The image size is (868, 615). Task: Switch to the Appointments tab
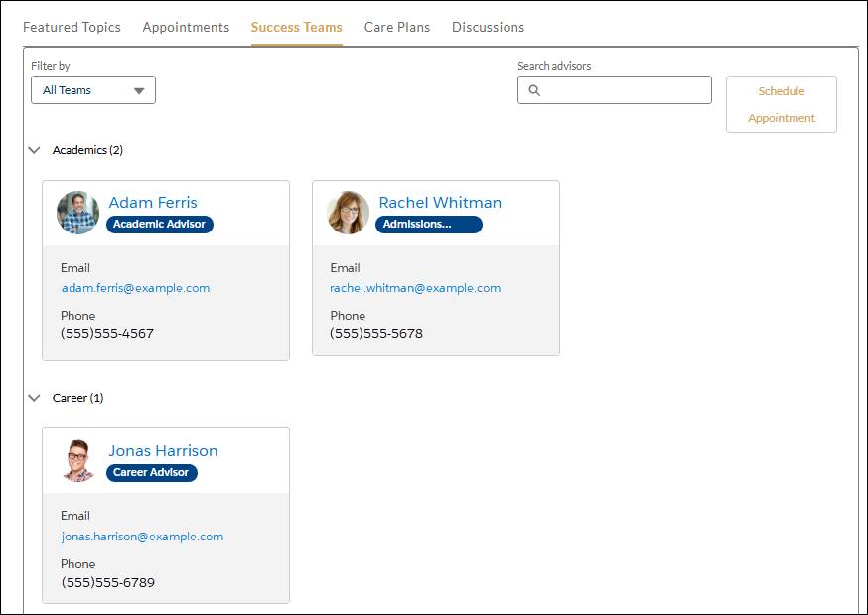click(186, 27)
